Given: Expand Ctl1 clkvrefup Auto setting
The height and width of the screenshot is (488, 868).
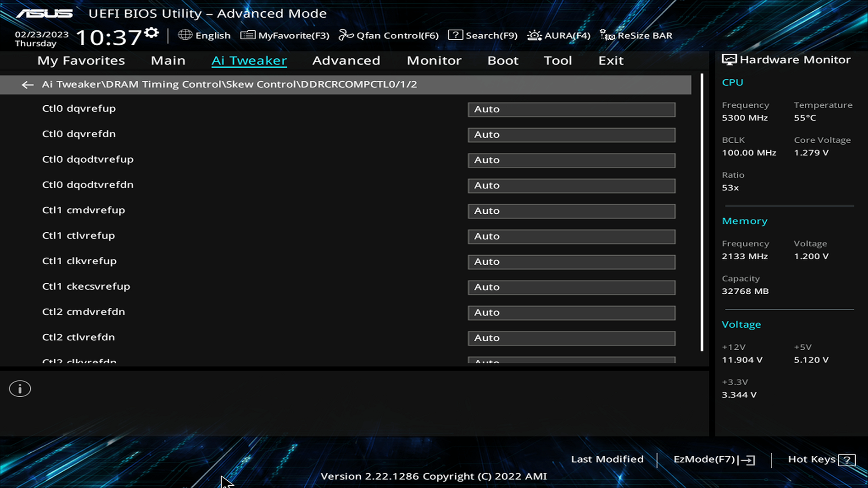Looking at the screenshot, I should [x=571, y=261].
